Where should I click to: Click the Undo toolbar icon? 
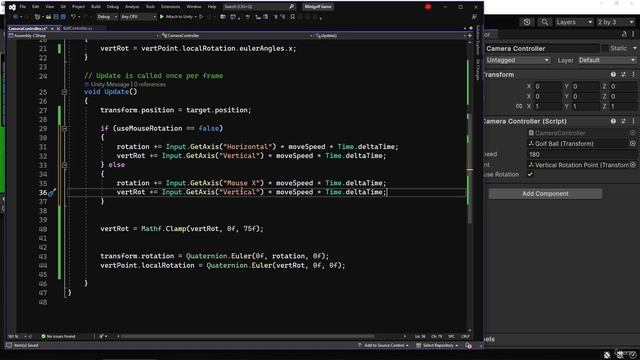pyautogui.click(x=73, y=17)
